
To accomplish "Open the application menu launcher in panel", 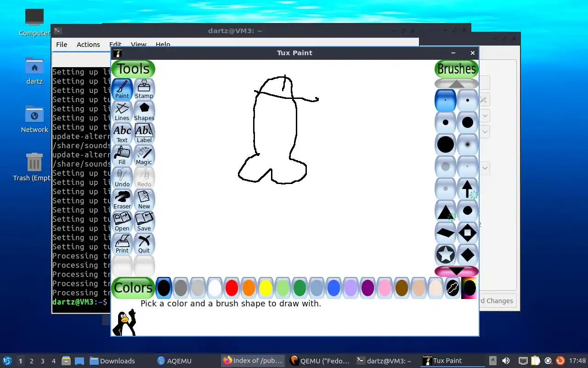I will (7, 361).
